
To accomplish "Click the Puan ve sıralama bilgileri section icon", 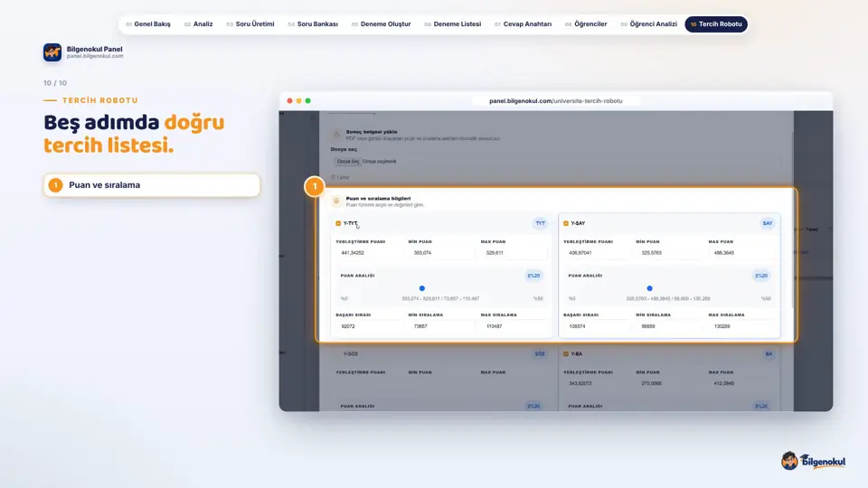I will [336, 202].
